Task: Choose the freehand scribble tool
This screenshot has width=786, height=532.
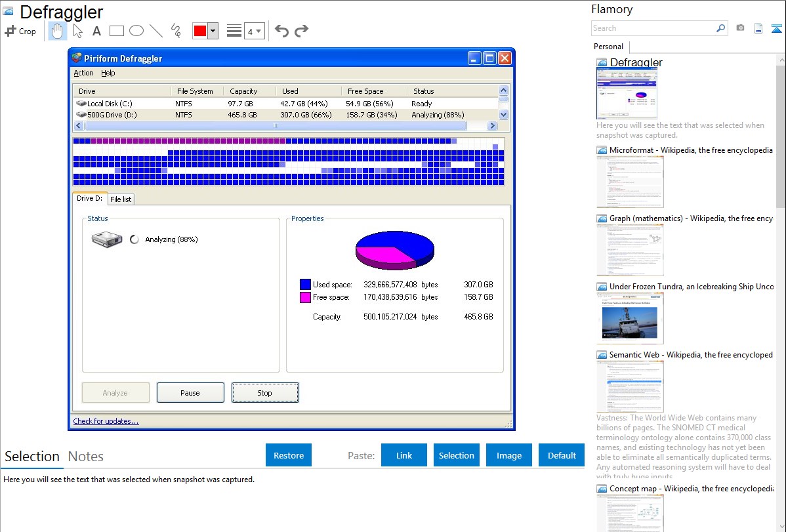Action: tap(176, 31)
